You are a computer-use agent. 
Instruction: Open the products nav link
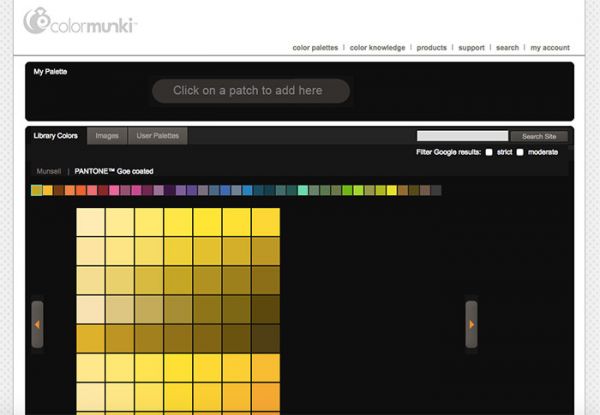(431, 47)
